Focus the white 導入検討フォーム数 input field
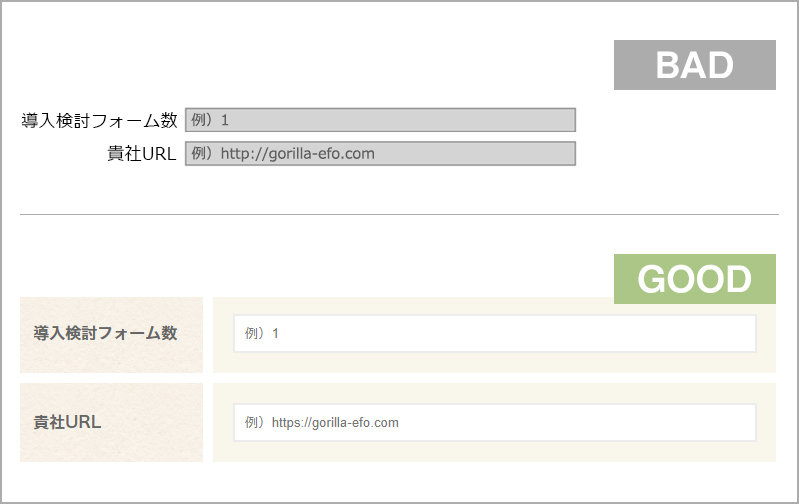 494,333
